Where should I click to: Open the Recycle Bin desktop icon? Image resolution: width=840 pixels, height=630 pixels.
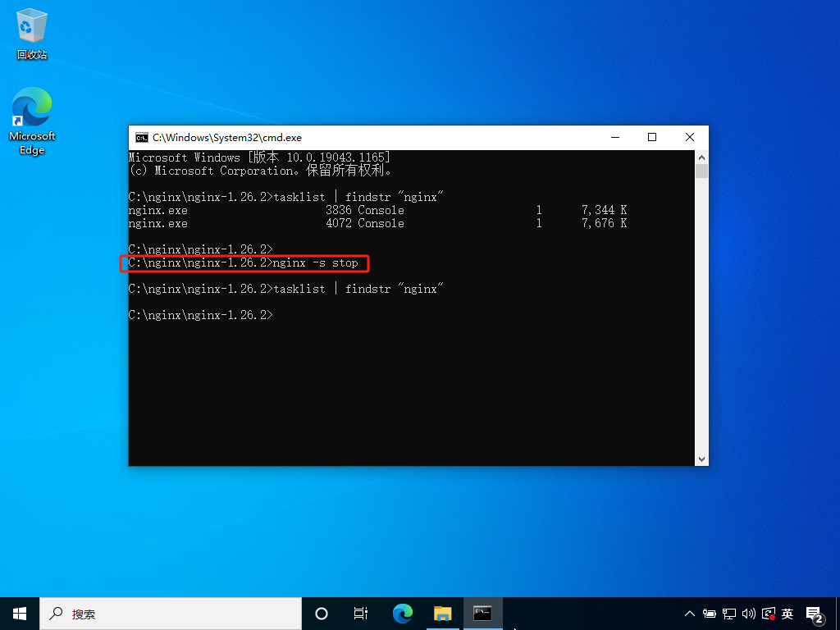(x=32, y=33)
